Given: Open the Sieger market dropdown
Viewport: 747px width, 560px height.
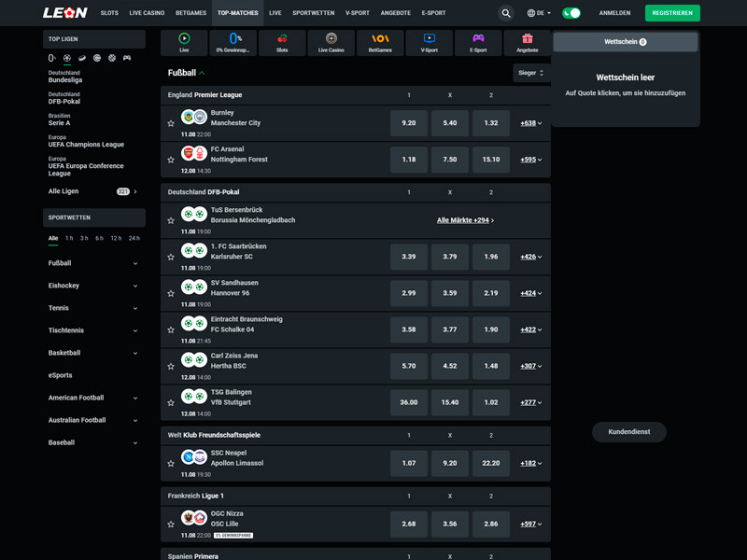Looking at the screenshot, I should click(x=531, y=73).
